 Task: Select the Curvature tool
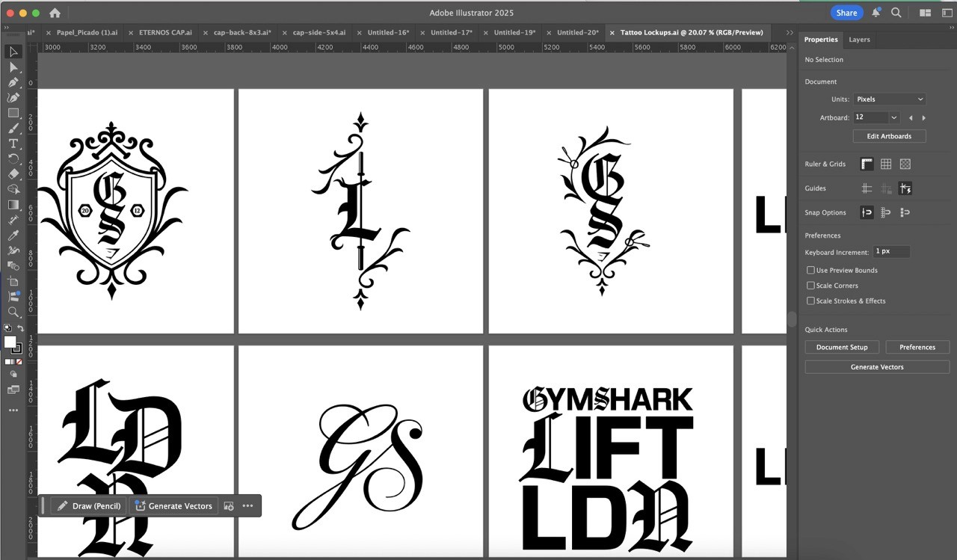click(13, 98)
